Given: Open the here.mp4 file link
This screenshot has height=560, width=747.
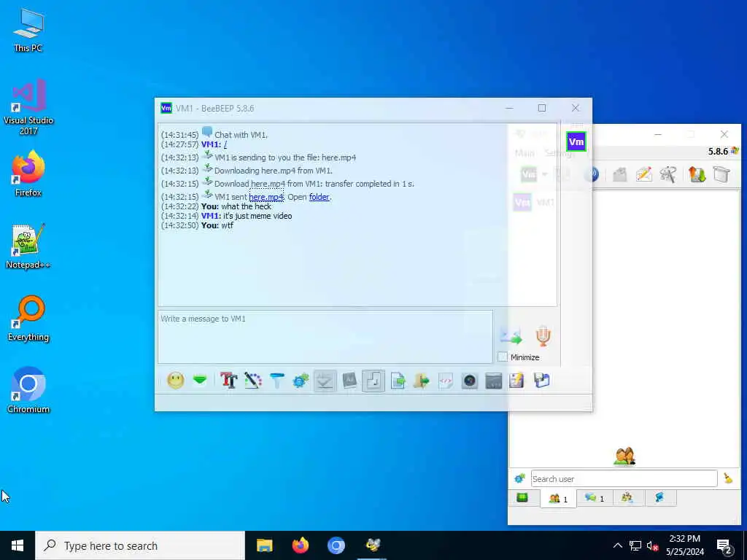Looking at the screenshot, I should [266, 197].
